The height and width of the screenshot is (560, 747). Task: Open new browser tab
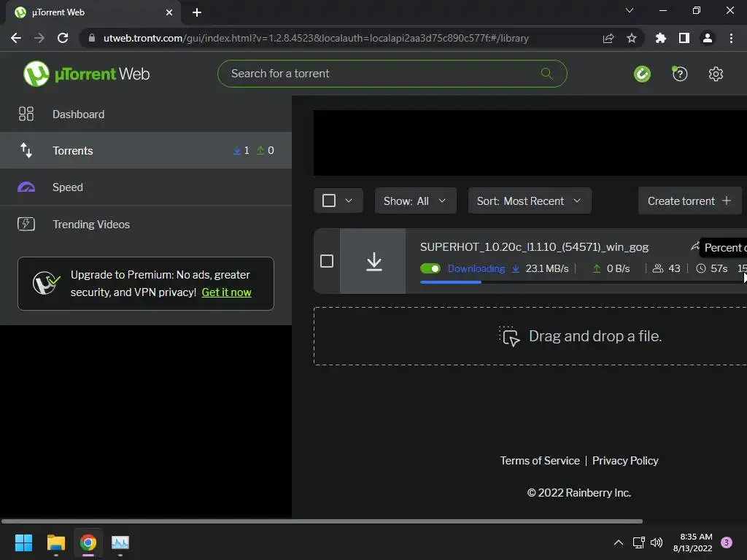click(197, 12)
